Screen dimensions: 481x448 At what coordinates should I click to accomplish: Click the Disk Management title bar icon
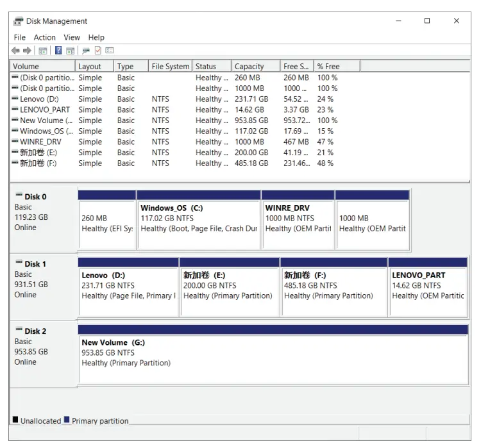click(19, 21)
